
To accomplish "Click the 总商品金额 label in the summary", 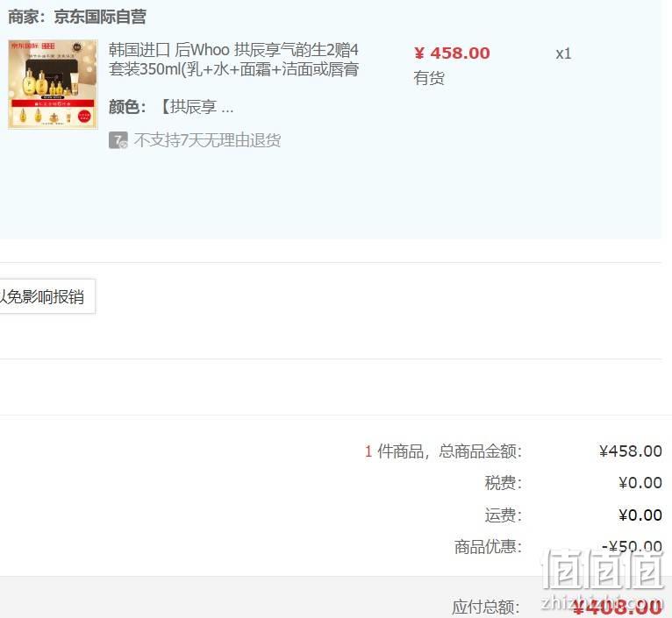I will 480,451.
